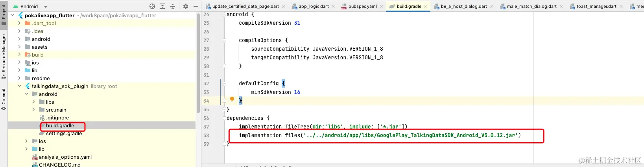Close the app_logic.dart tab
This screenshot has height=167, width=644.
coord(333,6)
